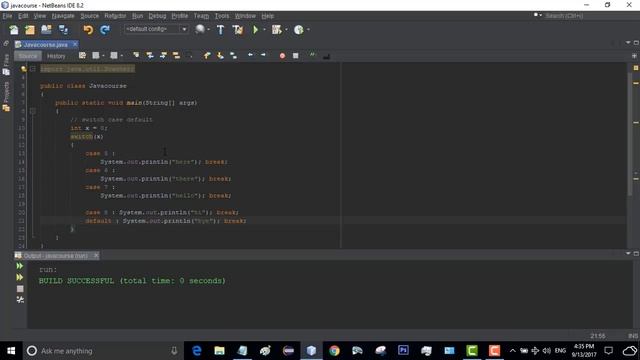Click the Comment toolbar icon
Viewport: 640px width, 360px height.
(313, 55)
